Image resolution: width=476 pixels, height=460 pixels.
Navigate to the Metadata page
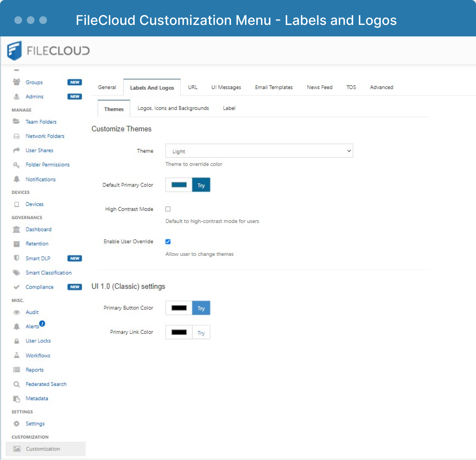click(37, 398)
